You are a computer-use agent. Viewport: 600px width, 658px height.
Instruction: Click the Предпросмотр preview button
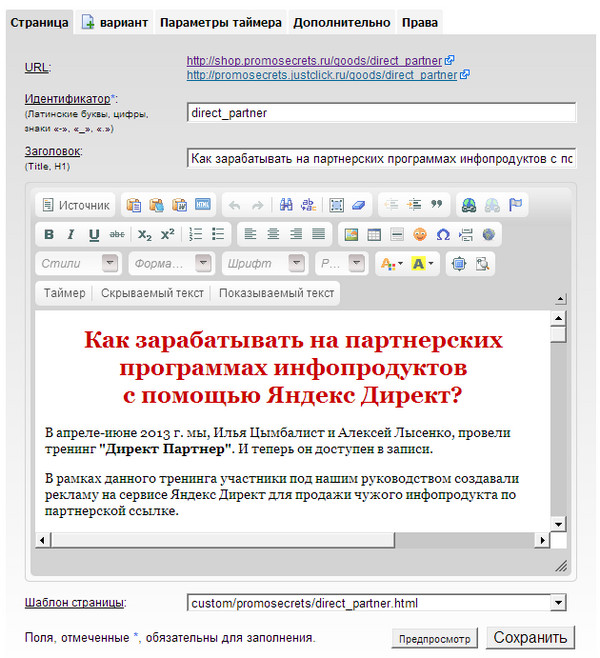(434, 639)
